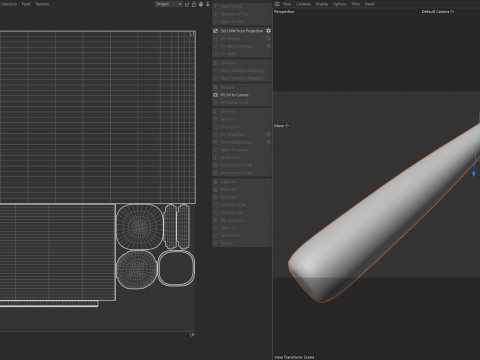Click the downward arrow icon in UV toolbar
The width and height of the screenshot is (480, 360).
(x=208, y=4)
